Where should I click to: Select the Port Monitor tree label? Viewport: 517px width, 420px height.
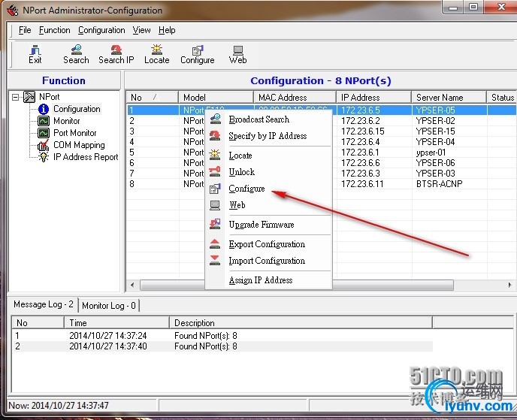point(75,133)
